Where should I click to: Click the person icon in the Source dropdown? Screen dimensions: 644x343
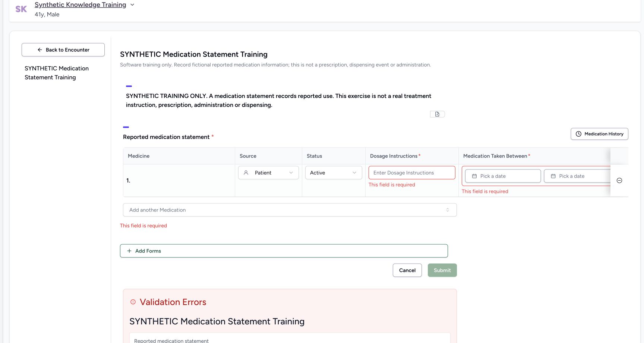[x=246, y=173]
